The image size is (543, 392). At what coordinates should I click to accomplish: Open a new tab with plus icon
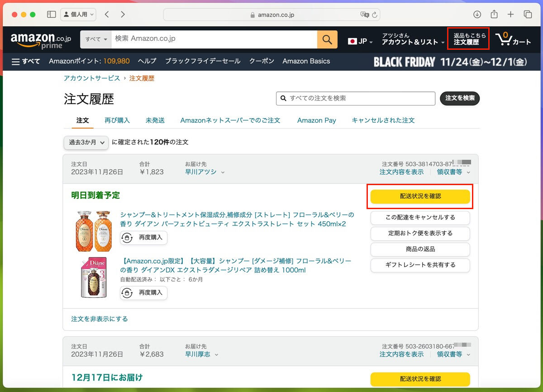coord(510,14)
